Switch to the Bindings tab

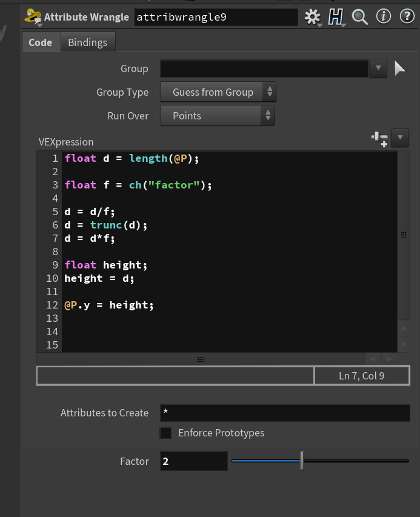coord(88,42)
